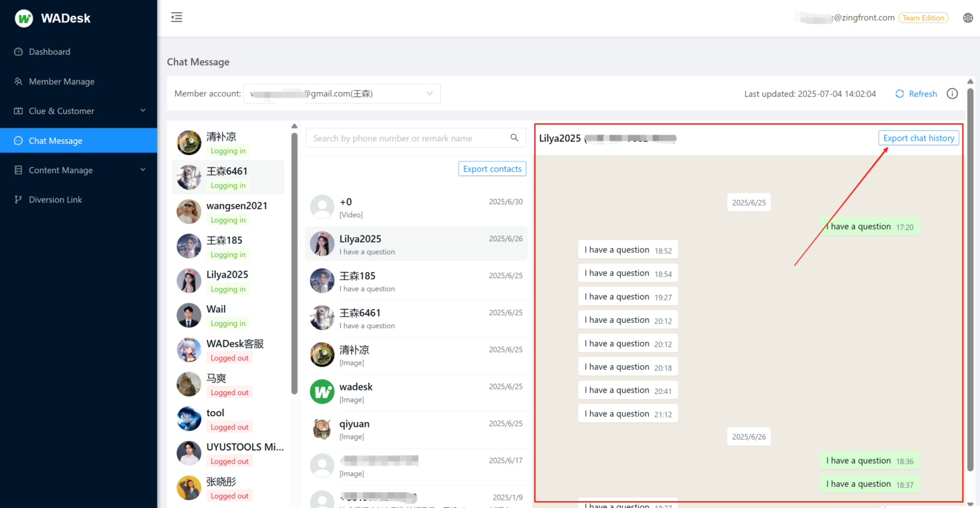The width and height of the screenshot is (980, 508).
Task: Click the globe language icon
Action: (968, 18)
